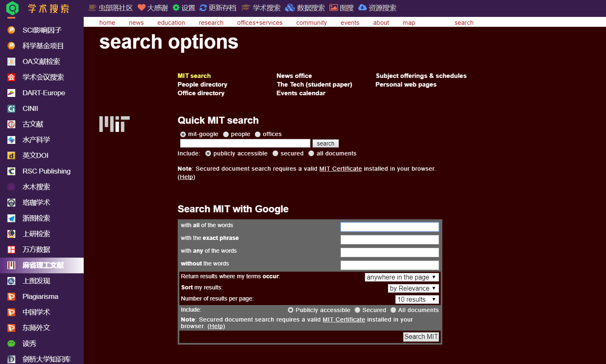Select Plagiarisma sidebar icon

point(12,296)
